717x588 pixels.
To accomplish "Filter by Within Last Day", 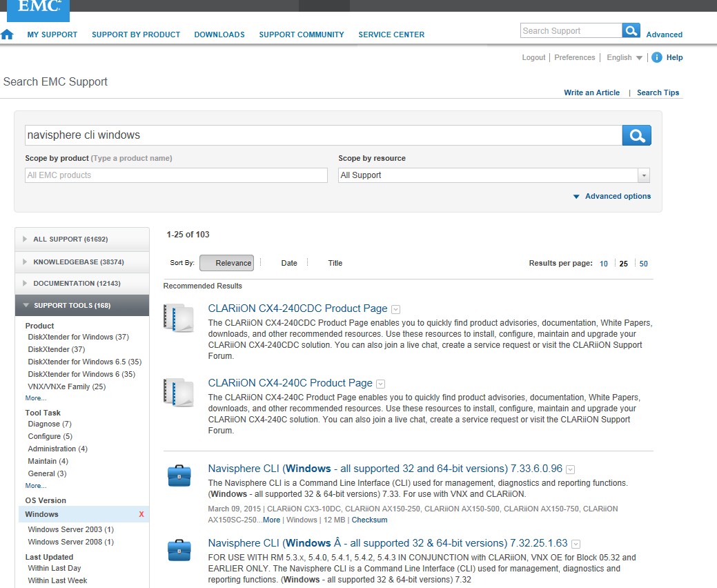I will click(55, 569).
